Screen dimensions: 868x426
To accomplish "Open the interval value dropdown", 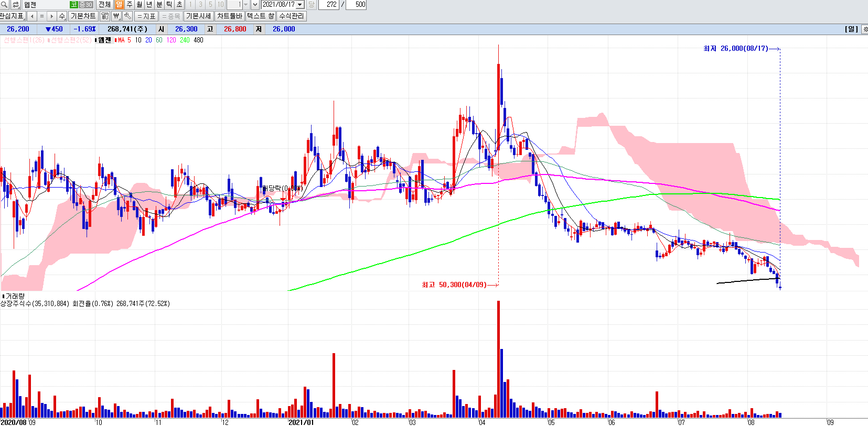I will 245,4.
